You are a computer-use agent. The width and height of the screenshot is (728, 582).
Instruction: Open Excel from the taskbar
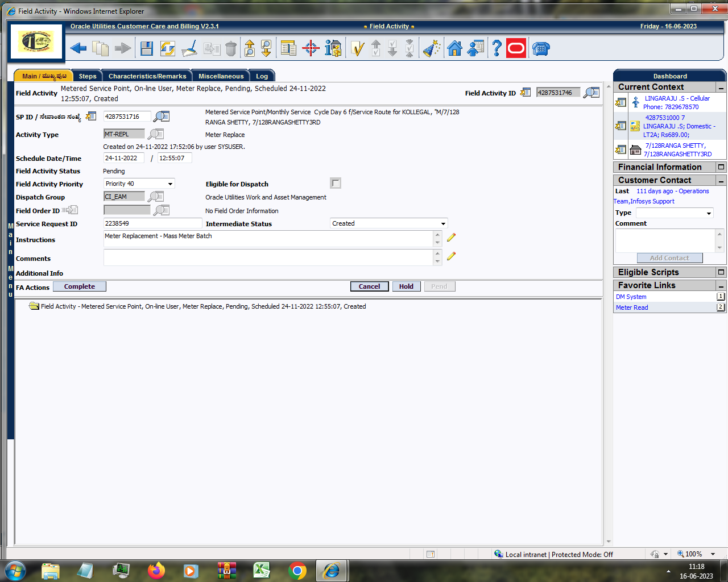tap(261, 571)
